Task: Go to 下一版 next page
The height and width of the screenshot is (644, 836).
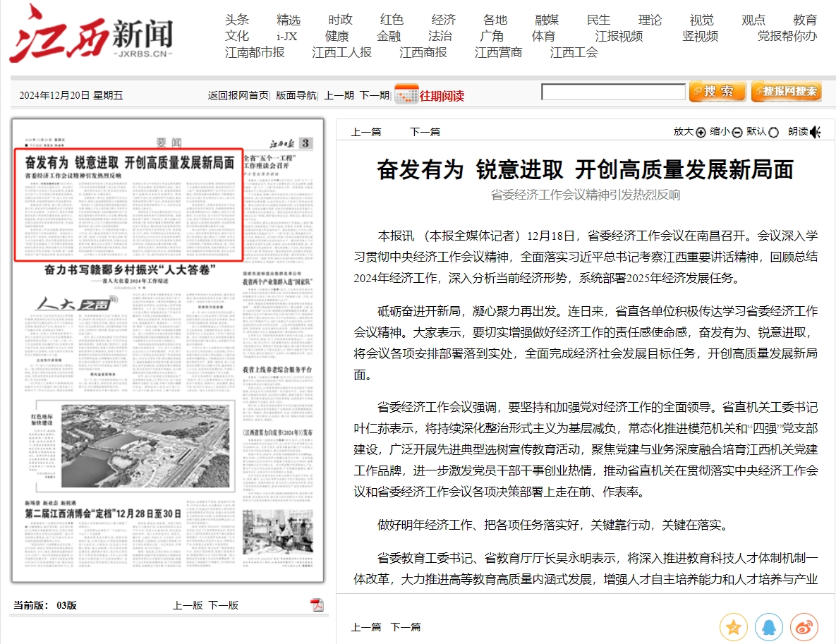Action: click(x=223, y=605)
